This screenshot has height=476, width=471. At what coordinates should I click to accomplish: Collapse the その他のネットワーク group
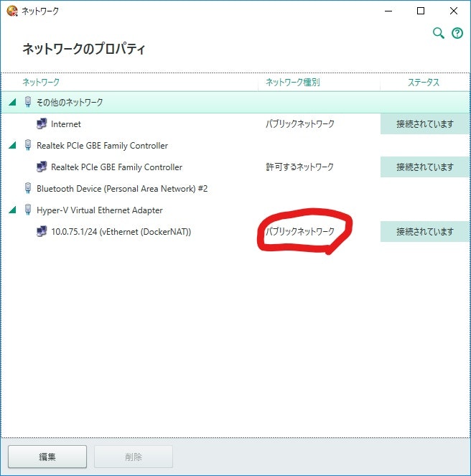(12, 102)
